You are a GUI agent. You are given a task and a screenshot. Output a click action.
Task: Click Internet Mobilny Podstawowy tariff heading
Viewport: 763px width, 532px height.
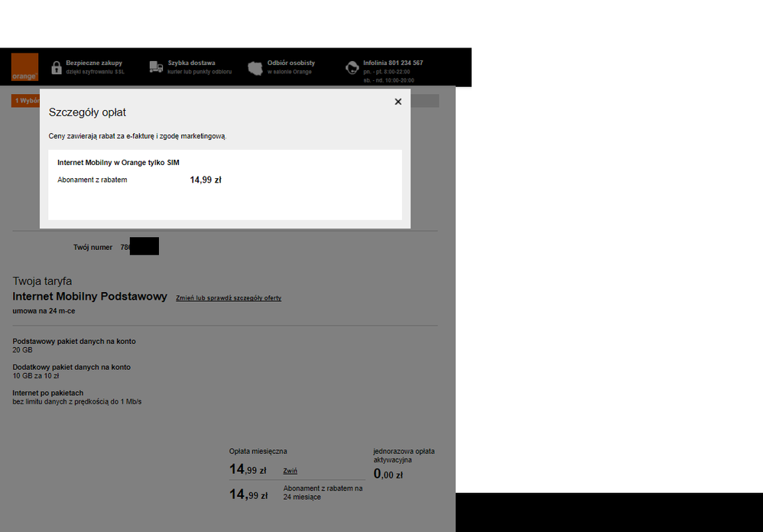89,296
